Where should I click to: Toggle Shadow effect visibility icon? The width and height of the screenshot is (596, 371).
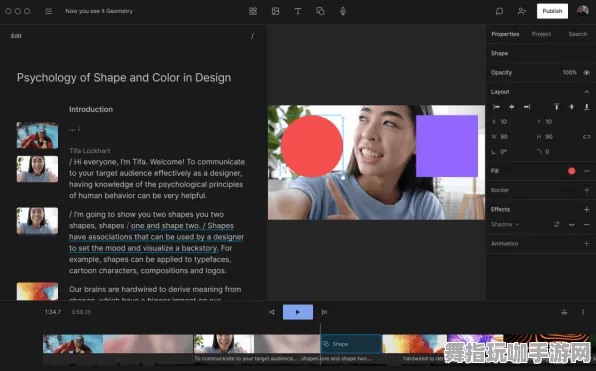click(x=571, y=225)
